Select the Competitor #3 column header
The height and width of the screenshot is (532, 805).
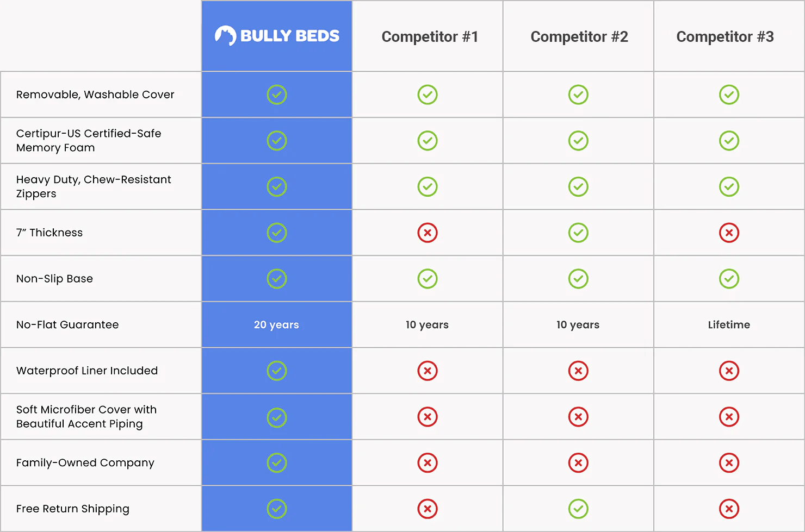(x=725, y=36)
